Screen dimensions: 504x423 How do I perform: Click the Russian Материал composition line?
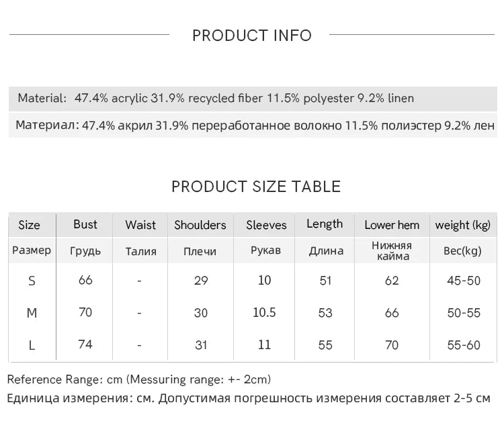[x=255, y=125]
